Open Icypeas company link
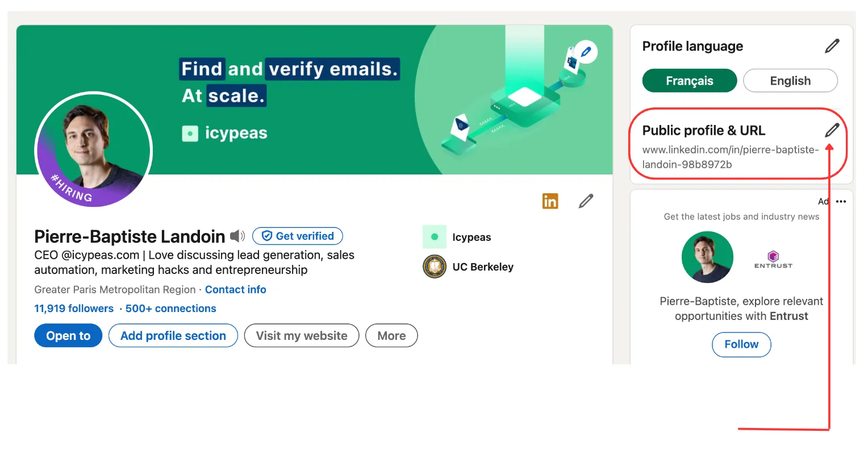This screenshot has height=449, width=868. pyautogui.click(x=471, y=237)
